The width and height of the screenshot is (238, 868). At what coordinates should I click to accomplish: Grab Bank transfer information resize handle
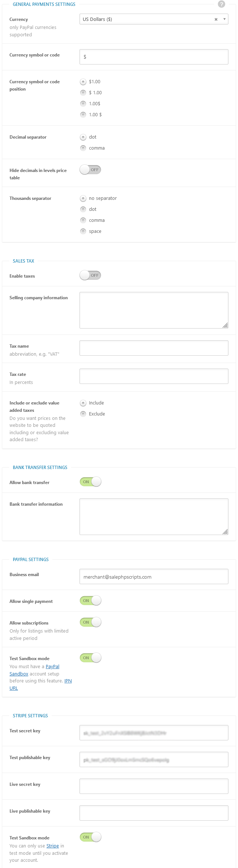pyautogui.click(x=225, y=532)
